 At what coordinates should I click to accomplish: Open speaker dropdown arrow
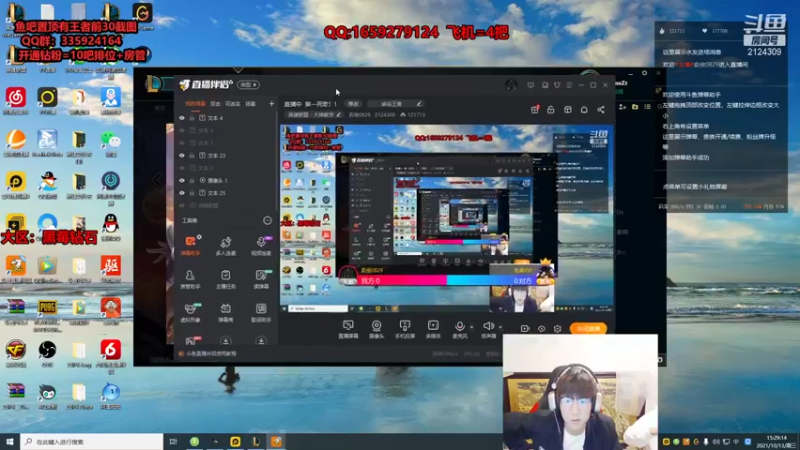[x=500, y=327]
